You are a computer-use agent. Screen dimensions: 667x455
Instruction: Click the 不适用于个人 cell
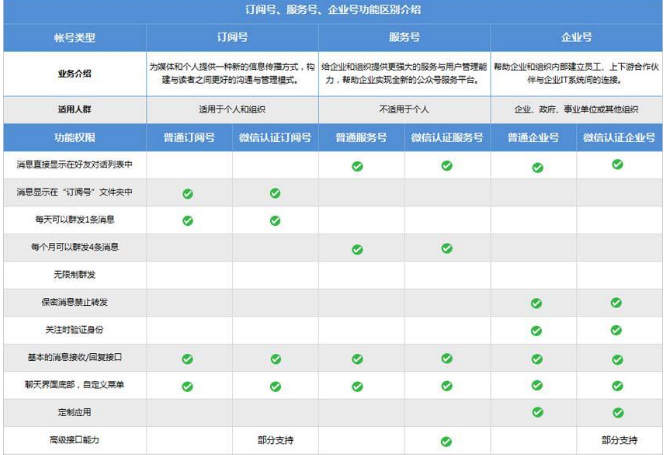pos(404,109)
